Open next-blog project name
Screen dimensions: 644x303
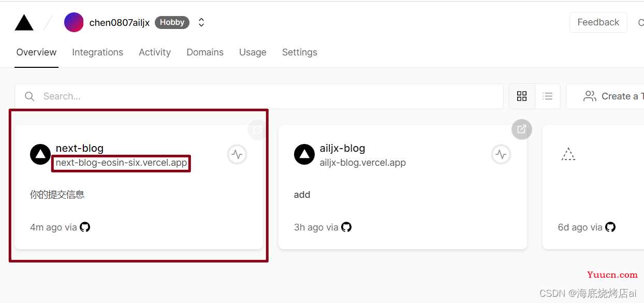coord(80,148)
